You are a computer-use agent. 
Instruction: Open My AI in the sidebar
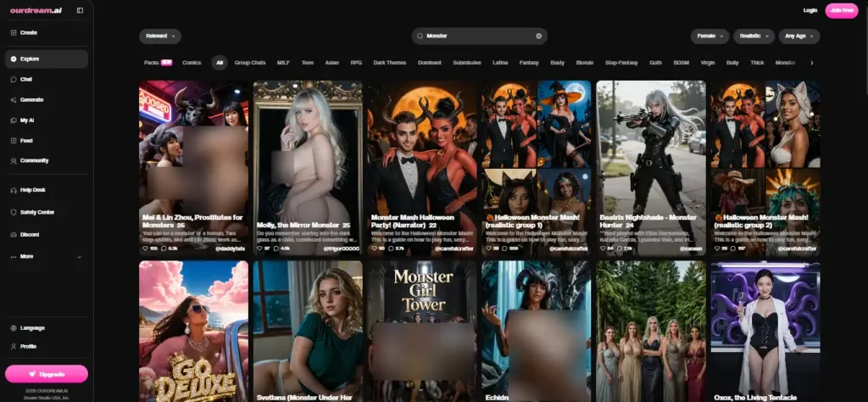(x=47, y=120)
